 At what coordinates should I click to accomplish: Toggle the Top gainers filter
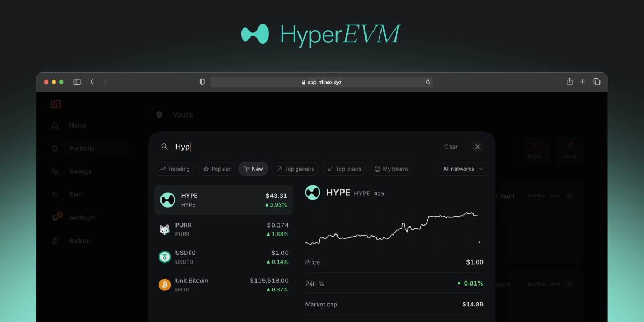tap(295, 169)
